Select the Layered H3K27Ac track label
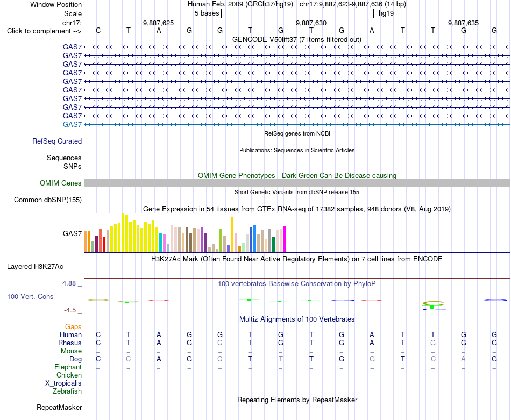The width and height of the screenshot is (511, 420). (35, 267)
